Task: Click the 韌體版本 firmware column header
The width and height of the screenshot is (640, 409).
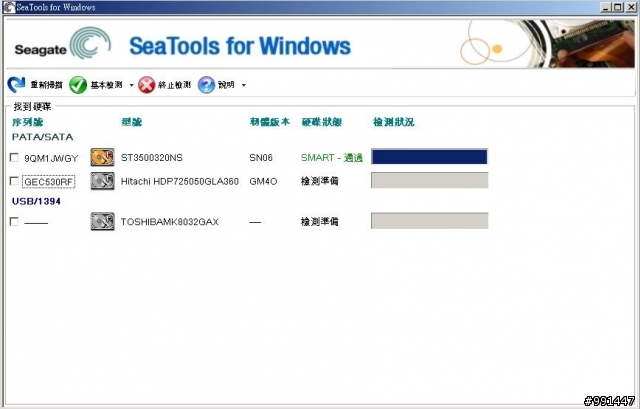Action: (270, 122)
